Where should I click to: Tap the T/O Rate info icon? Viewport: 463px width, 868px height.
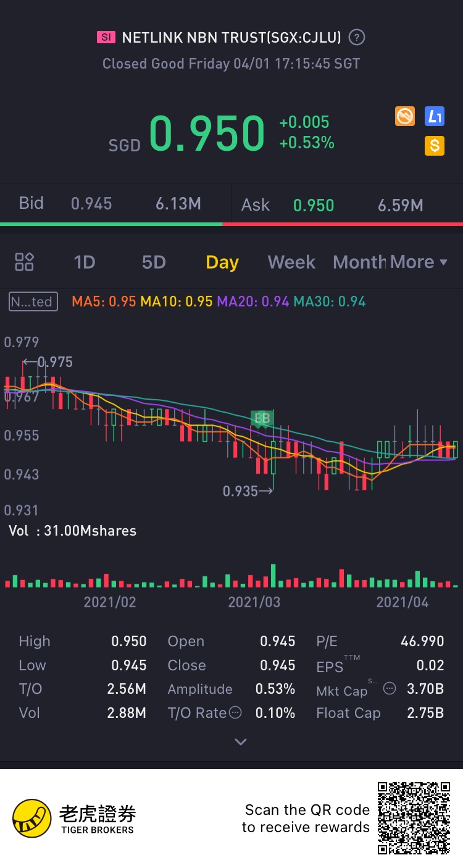click(x=235, y=713)
